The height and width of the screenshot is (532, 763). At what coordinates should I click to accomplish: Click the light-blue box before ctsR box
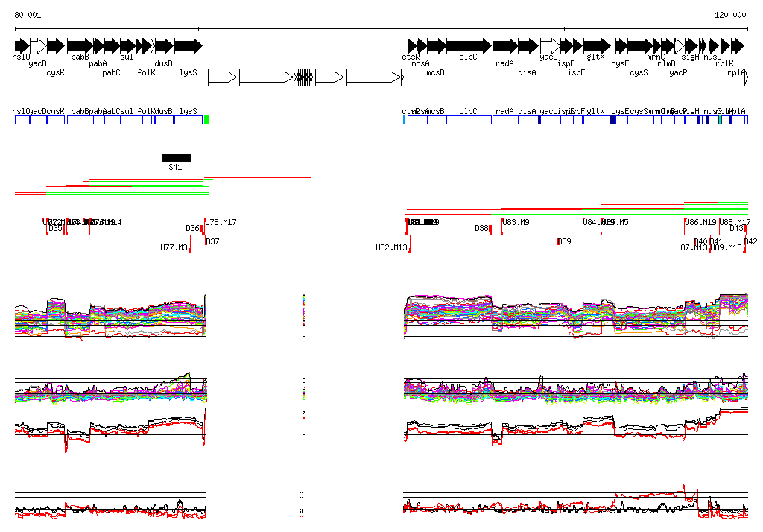(404, 120)
